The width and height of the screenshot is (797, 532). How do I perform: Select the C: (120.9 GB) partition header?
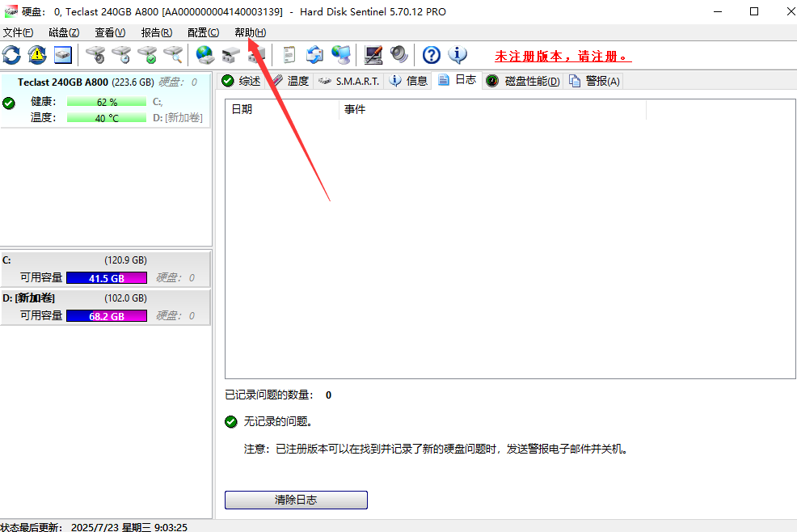tap(106, 260)
